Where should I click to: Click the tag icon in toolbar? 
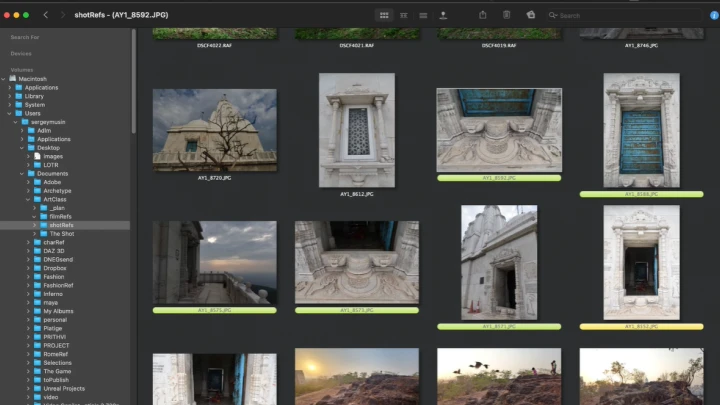tap(531, 15)
